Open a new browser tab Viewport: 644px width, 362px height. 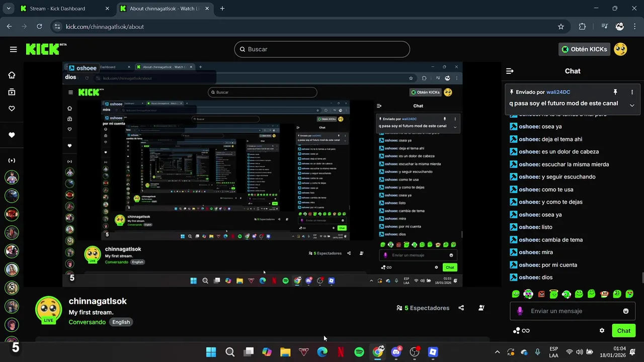(222, 9)
